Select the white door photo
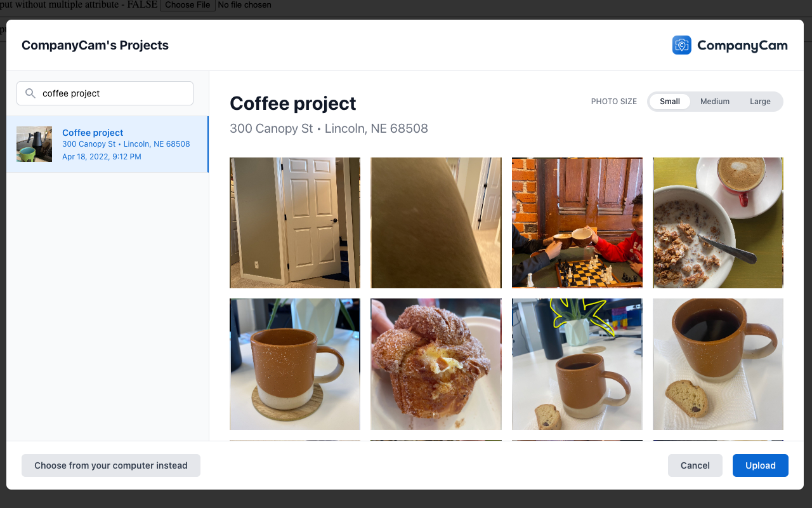 click(x=294, y=223)
